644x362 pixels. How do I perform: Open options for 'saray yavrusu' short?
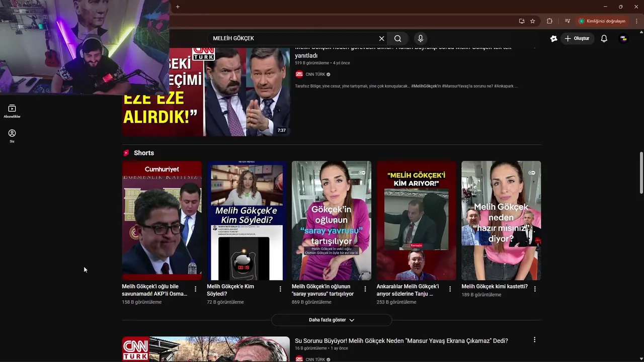pos(365,289)
